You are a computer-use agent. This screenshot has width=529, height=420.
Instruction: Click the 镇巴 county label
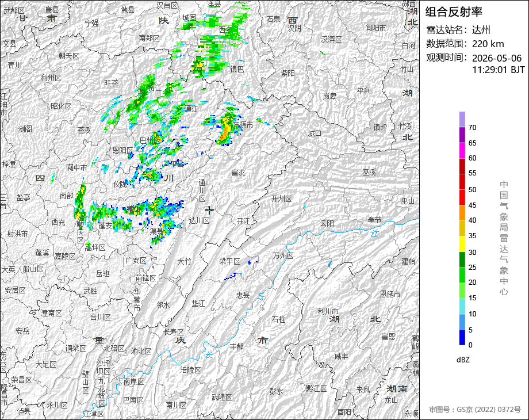[237, 69]
